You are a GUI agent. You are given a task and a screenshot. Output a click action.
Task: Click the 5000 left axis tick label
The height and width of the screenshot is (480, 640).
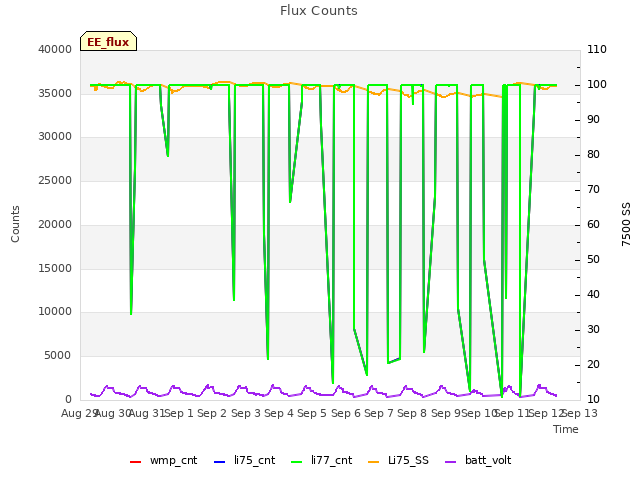coord(58,356)
